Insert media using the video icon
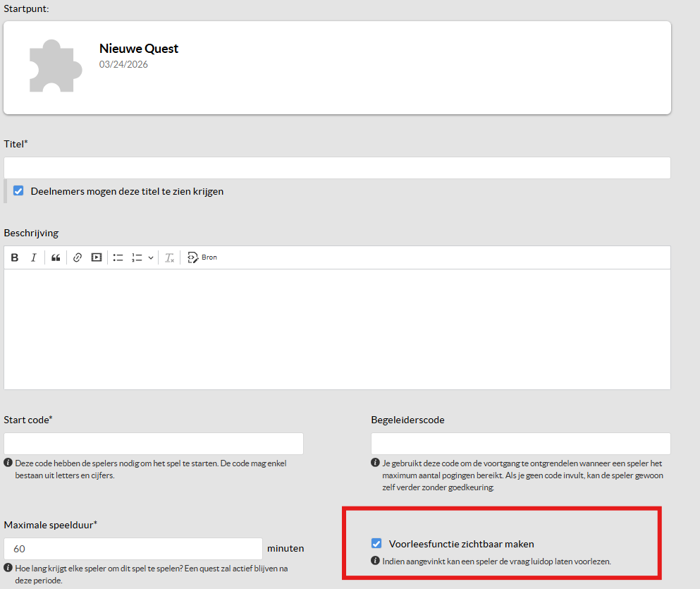 pyautogui.click(x=97, y=257)
